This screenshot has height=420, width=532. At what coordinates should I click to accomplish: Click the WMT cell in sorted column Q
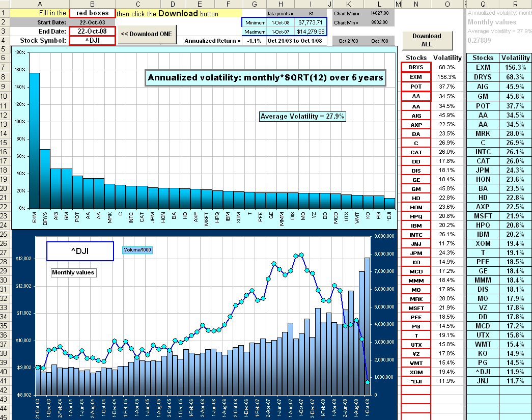483,344
